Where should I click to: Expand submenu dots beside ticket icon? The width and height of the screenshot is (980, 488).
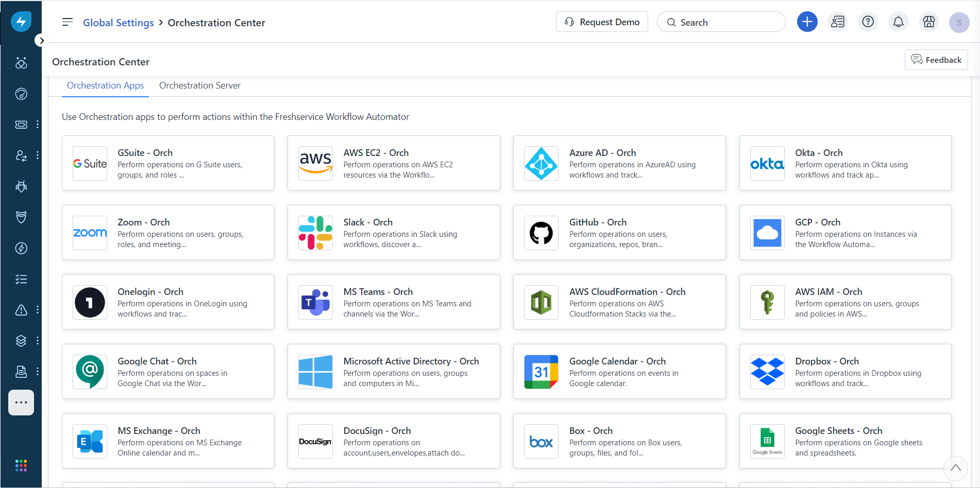38,125
